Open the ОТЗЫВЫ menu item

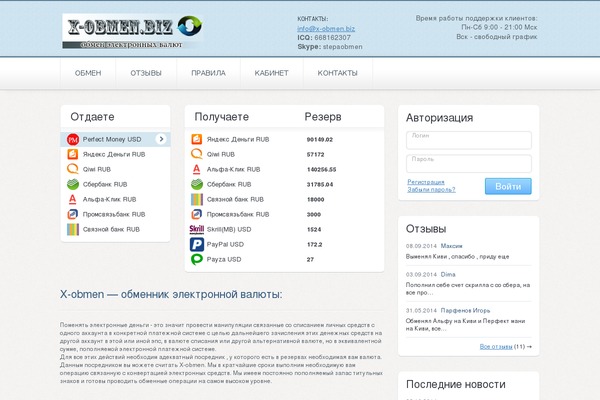[x=146, y=73]
